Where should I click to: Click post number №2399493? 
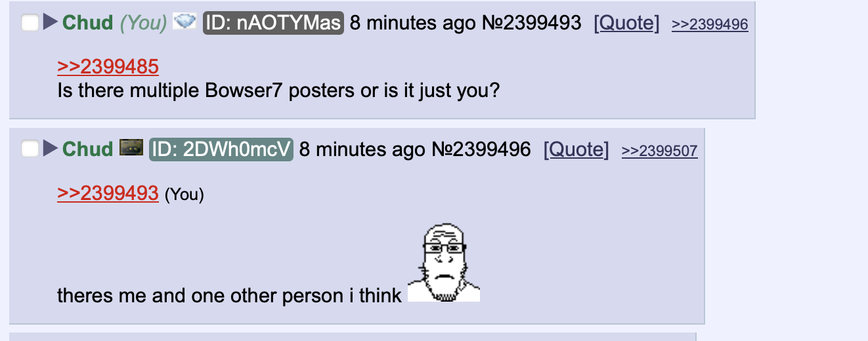click(x=532, y=23)
